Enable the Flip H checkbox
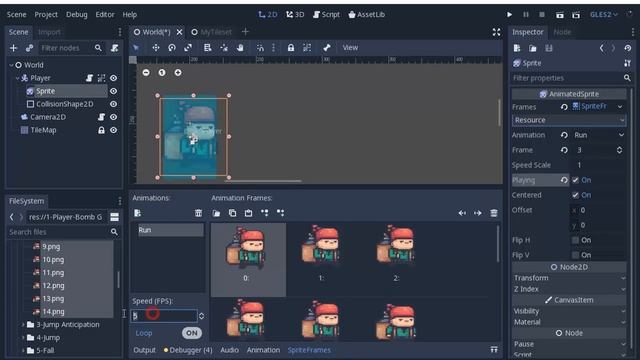This screenshot has height=360, width=640. point(575,240)
